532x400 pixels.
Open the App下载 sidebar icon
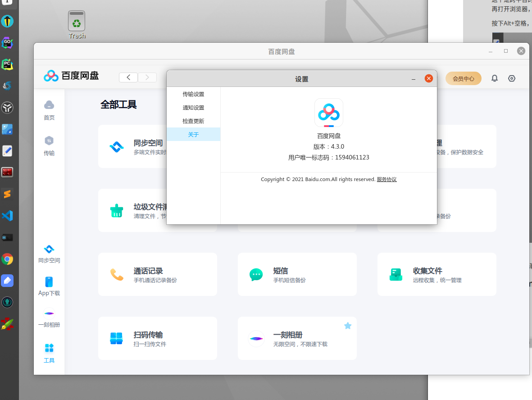pyautogui.click(x=49, y=286)
